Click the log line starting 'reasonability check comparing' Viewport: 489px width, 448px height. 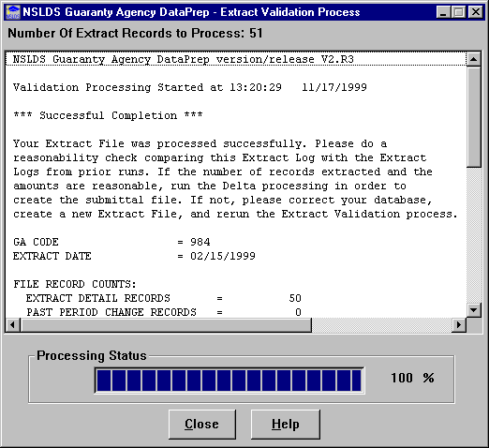coord(219,157)
